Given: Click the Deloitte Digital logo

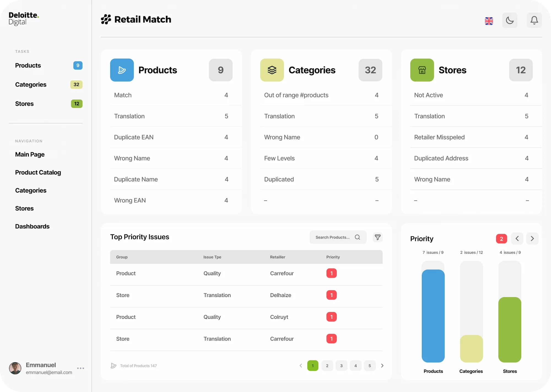Looking at the screenshot, I should pyautogui.click(x=24, y=18).
